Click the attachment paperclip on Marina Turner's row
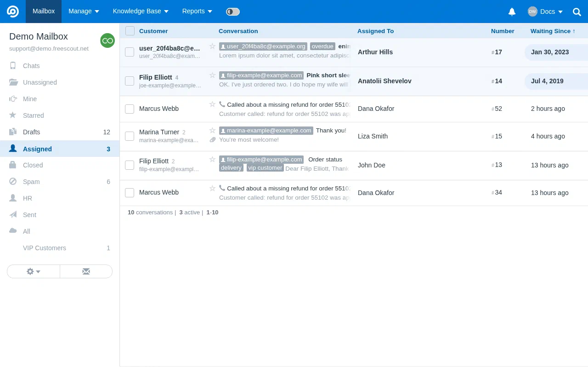Viewport: 588px width, 368px height. 213,139
